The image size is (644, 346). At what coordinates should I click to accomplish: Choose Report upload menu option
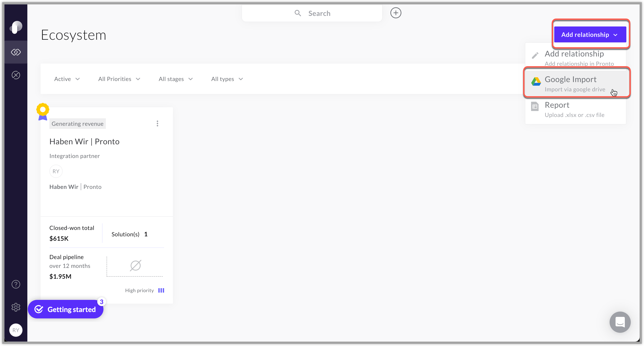click(575, 110)
